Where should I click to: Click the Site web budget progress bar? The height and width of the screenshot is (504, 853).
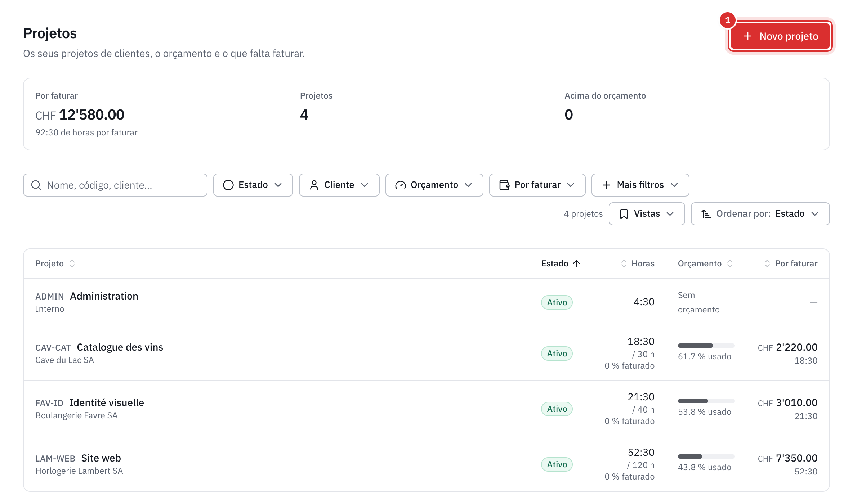706,456
